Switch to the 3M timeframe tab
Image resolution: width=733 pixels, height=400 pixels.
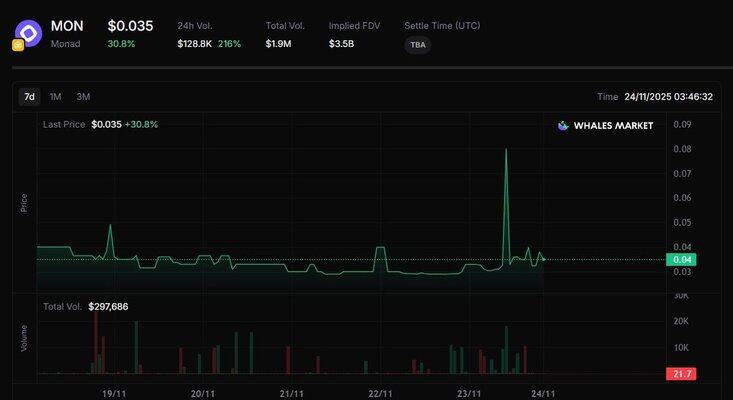click(x=83, y=97)
